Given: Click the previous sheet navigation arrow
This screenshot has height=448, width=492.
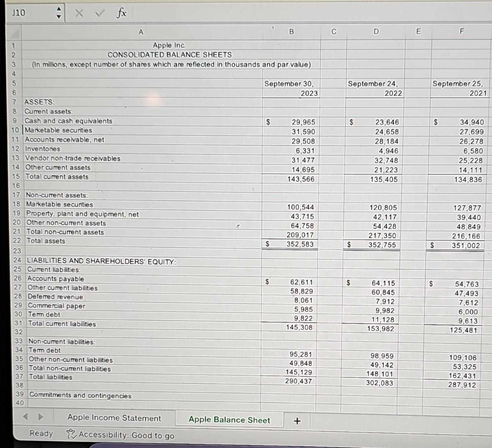Looking at the screenshot, I should [x=26, y=416].
